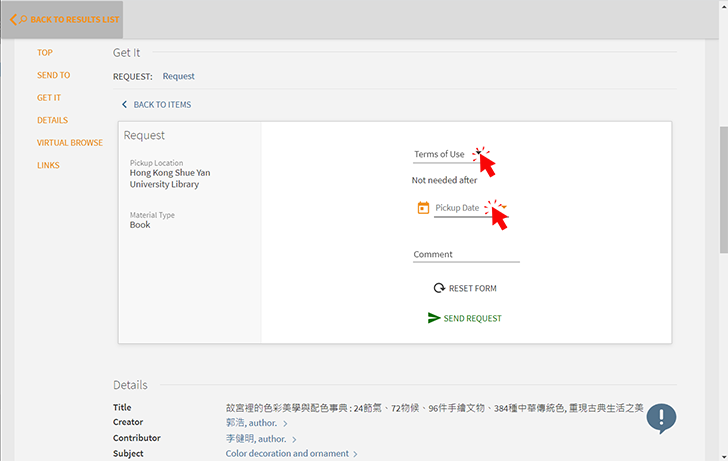The height and width of the screenshot is (461, 728).
Task: Click the chevron after Color decoration and ornament
Action: (x=355, y=454)
